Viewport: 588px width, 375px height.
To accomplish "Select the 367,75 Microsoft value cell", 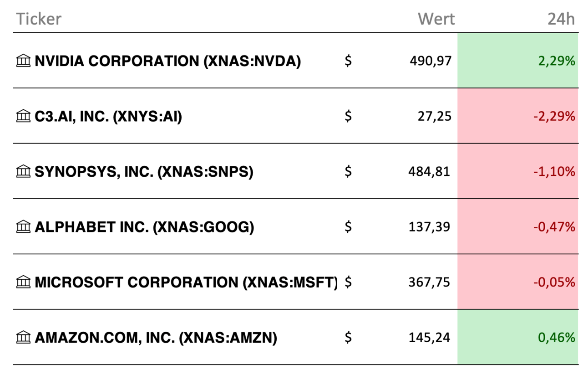I will 429,282.
